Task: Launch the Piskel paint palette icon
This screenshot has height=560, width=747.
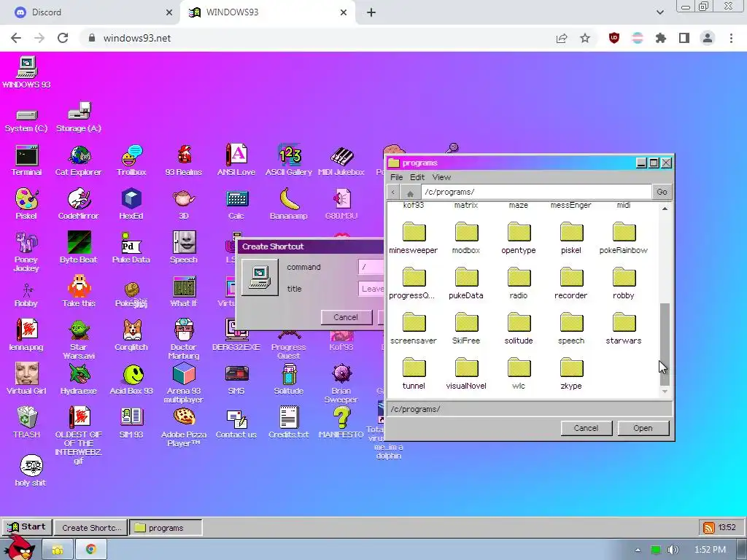Action: pos(27,204)
